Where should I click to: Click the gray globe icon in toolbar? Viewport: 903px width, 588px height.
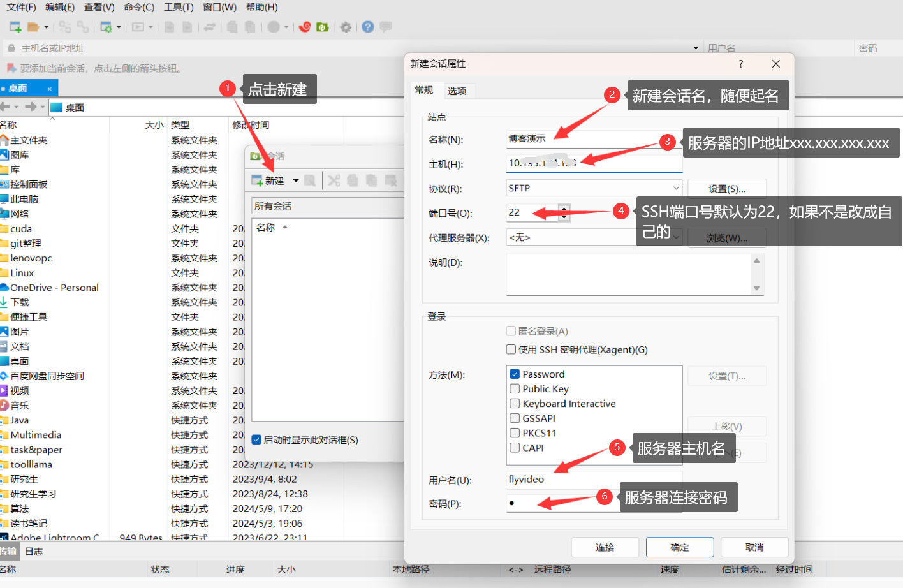(x=274, y=27)
